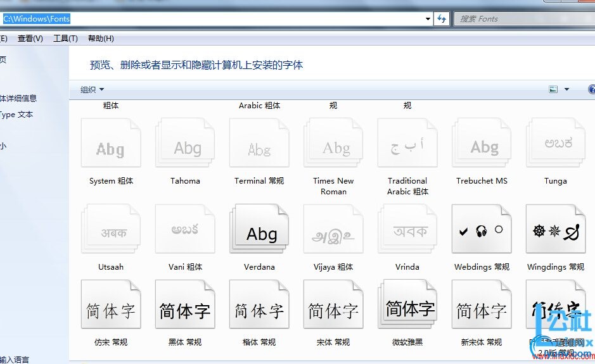Open the view options dropdown arrow
The height and width of the screenshot is (364, 595).
[567, 89]
